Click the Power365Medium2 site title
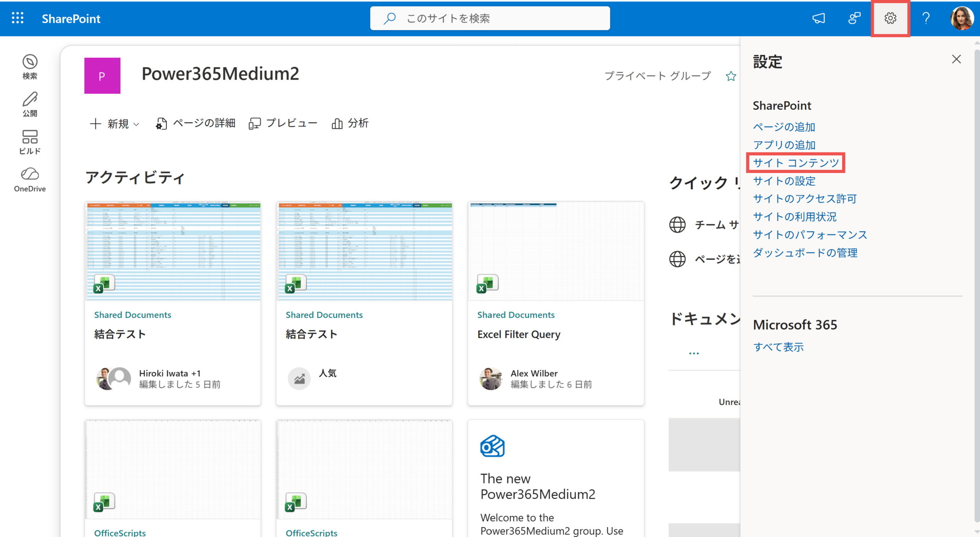The height and width of the screenshot is (537, 980). (x=220, y=73)
